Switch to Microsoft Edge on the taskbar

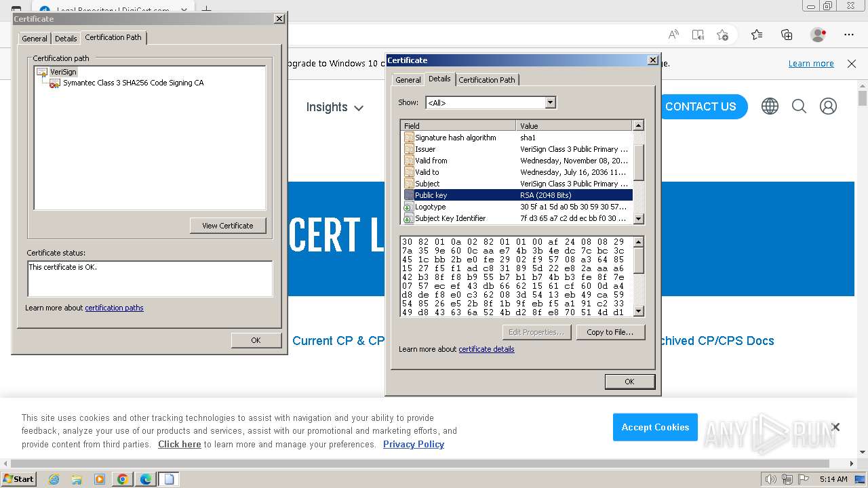point(146,479)
